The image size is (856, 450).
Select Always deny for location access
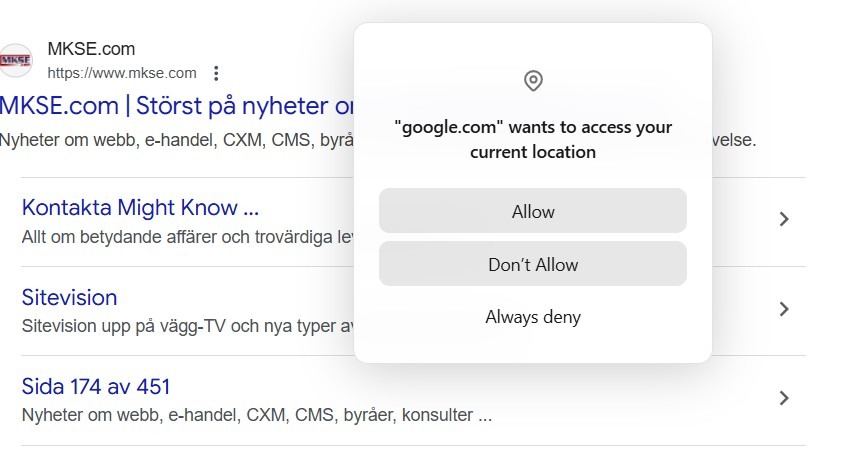[x=533, y=318]
